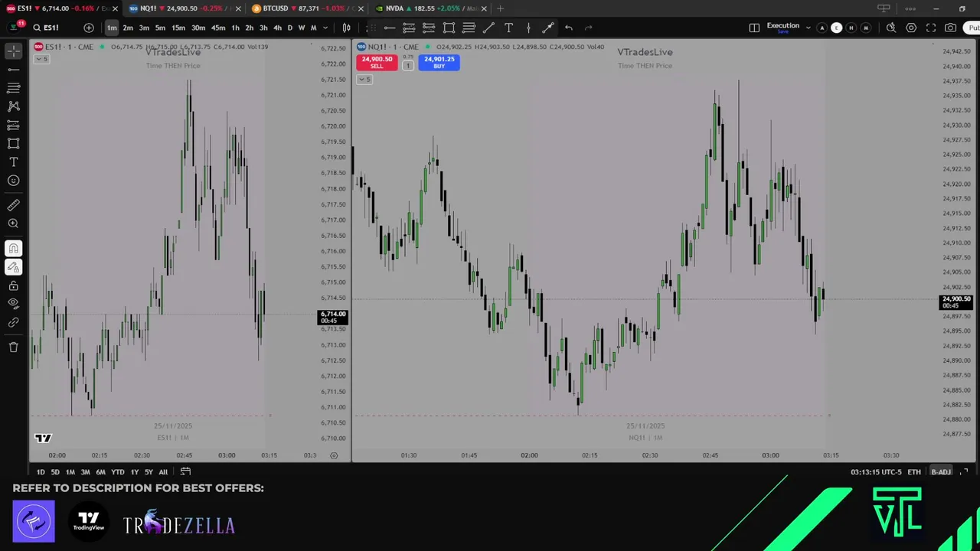The height and width of the screenshot is (551, 980).
Task: Toggle ETH session setting
Action: (x=914, y=472)
